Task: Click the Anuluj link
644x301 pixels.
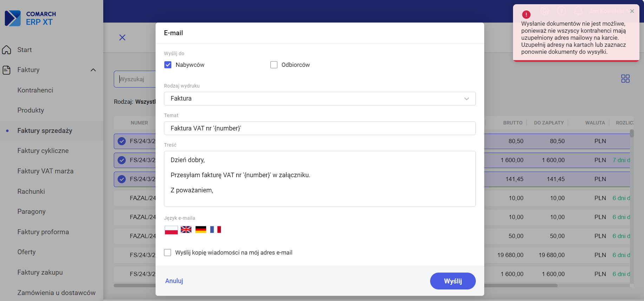Action: pos(174,281)
